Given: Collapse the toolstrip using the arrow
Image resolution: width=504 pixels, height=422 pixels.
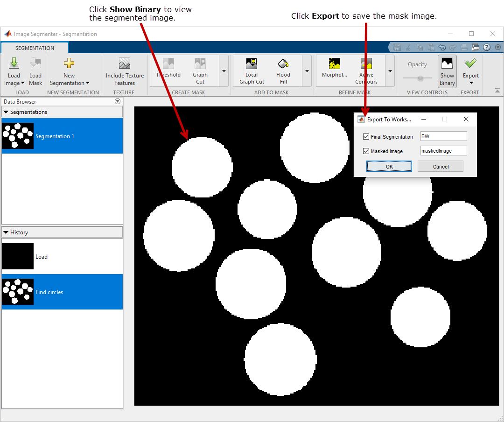Looking at the screenshot, I should click(497, 91).
